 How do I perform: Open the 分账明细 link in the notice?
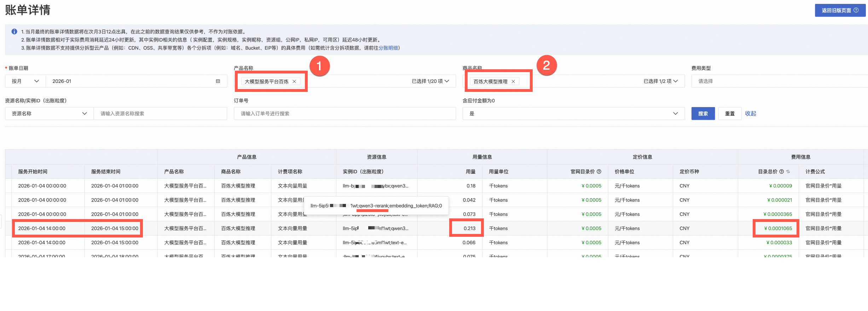click(388, 48)
